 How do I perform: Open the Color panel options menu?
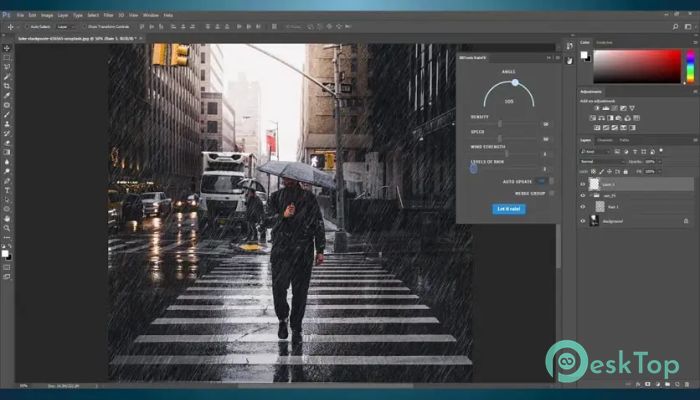click(x=695, y=42)
